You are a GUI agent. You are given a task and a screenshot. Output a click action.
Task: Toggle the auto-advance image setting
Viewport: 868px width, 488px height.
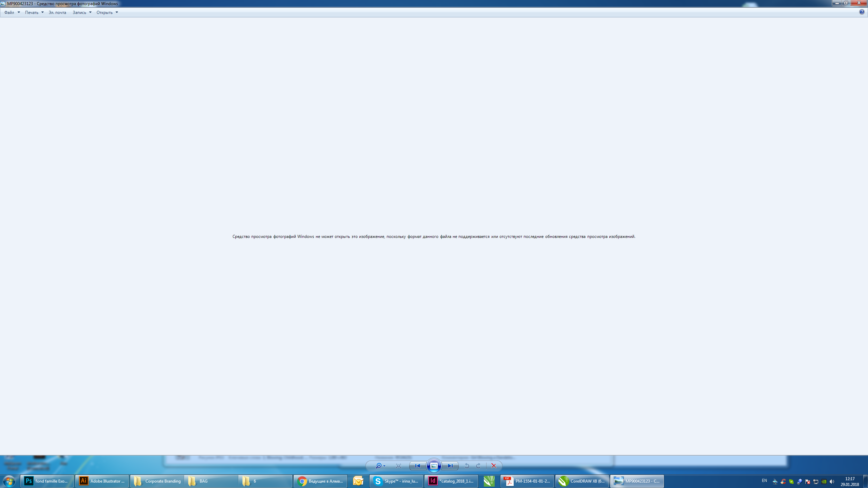[x=433, y=465]
